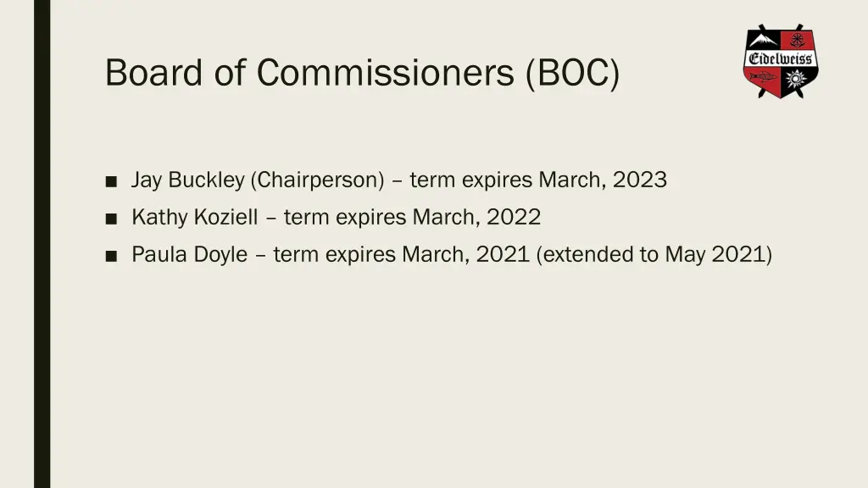Click the mountain emblem in the logo
The height and width of the screenshot is (488, 868).
click(764, 40)
